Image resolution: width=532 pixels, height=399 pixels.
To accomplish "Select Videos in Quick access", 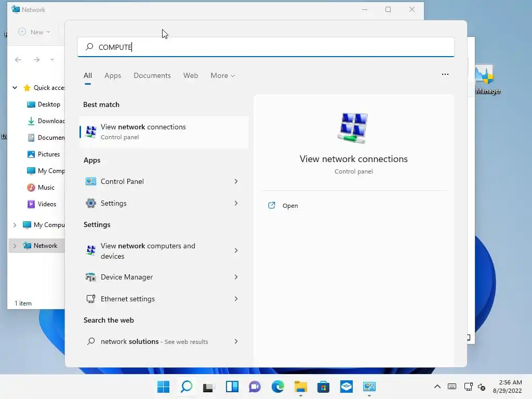I will click(42, 204).
